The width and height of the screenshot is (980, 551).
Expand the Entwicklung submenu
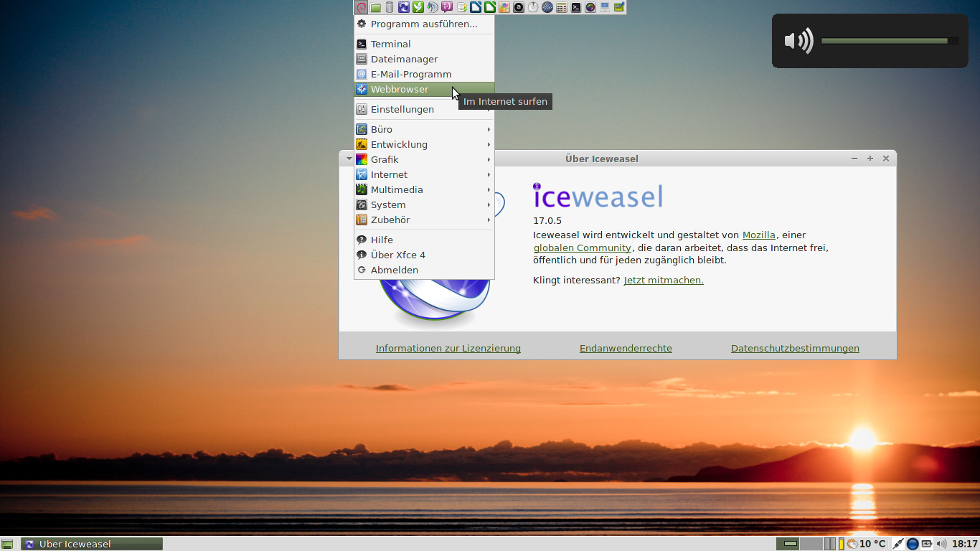[424, 144]
